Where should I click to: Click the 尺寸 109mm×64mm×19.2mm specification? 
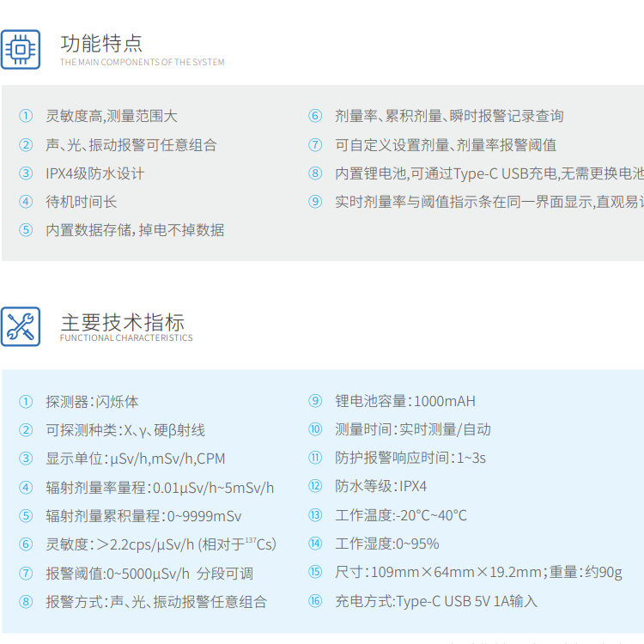click(438, 572)
